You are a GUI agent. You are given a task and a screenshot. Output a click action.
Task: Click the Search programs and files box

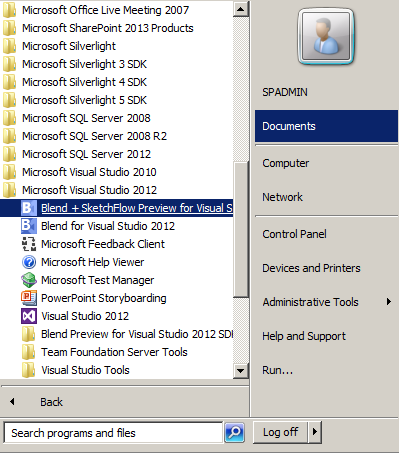click(113, 433)
